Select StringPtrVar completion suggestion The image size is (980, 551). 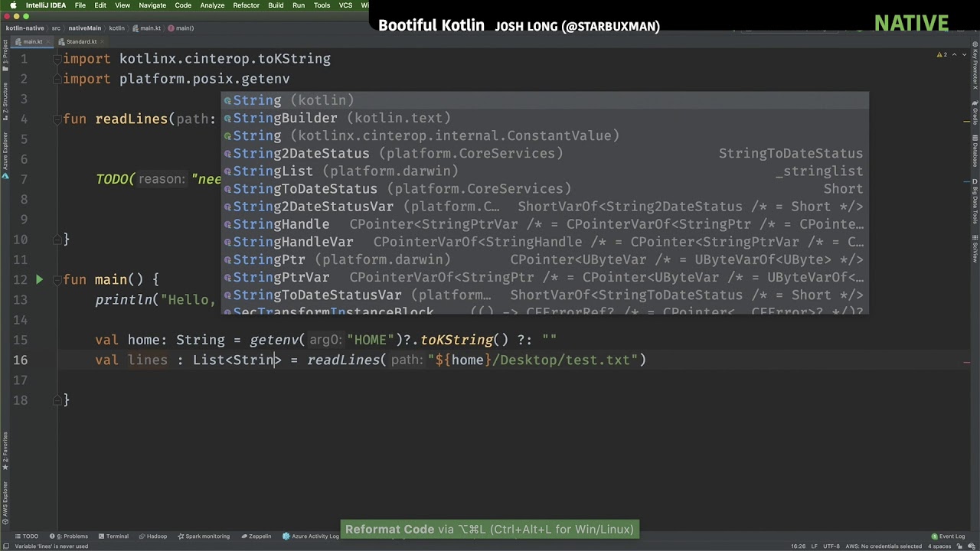(x=545, y=277)
